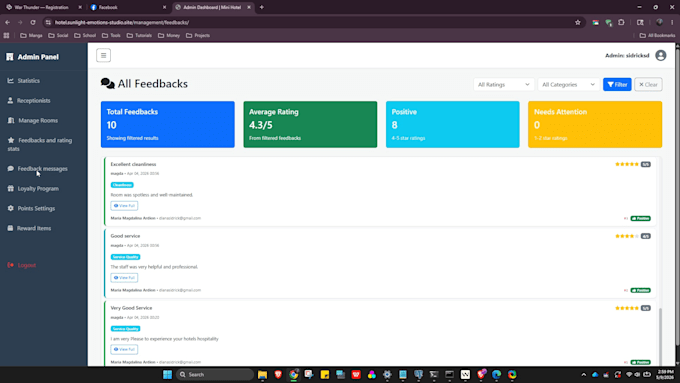
Task: Click the star icon beside Feedbacks and rating stats
Action: pos(11,141)
